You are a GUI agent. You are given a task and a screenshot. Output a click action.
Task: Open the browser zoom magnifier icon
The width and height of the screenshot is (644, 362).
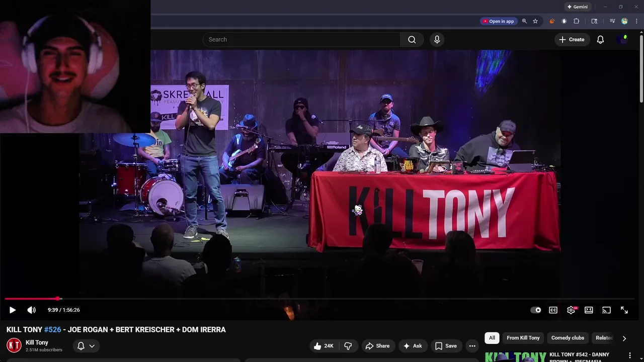524,21
